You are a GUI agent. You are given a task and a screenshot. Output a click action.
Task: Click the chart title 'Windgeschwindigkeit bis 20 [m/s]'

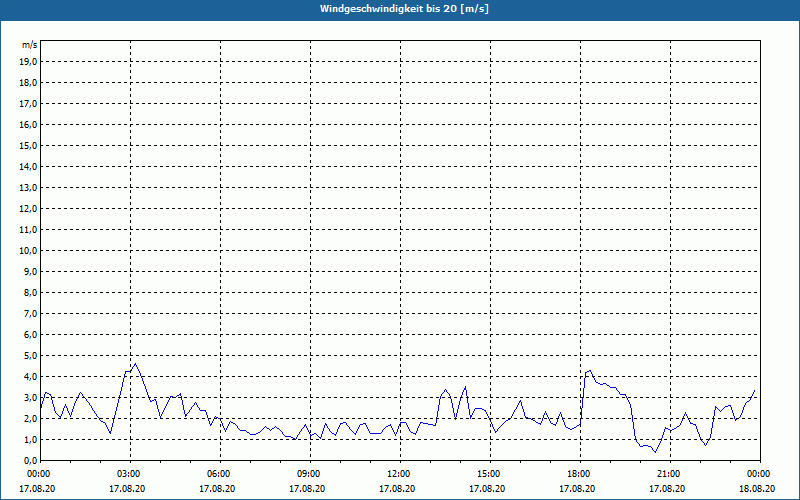[x=404, y=9]
